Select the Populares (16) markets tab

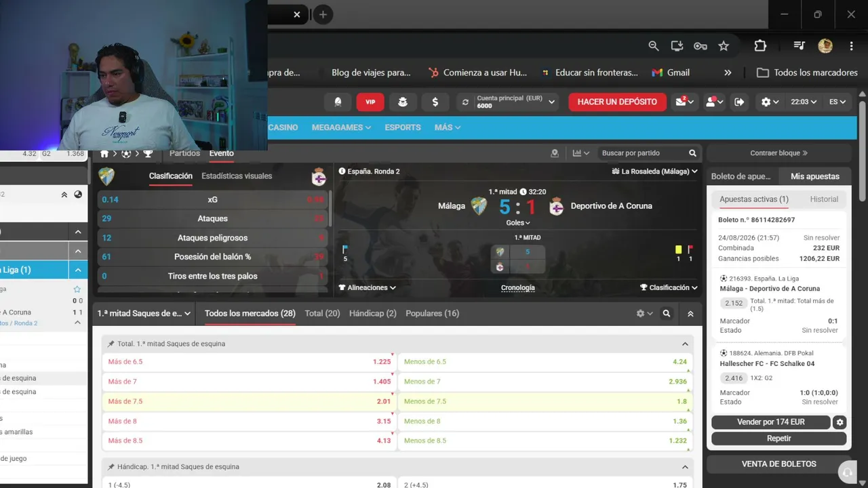pyautogui.click(x=432, y=313)
